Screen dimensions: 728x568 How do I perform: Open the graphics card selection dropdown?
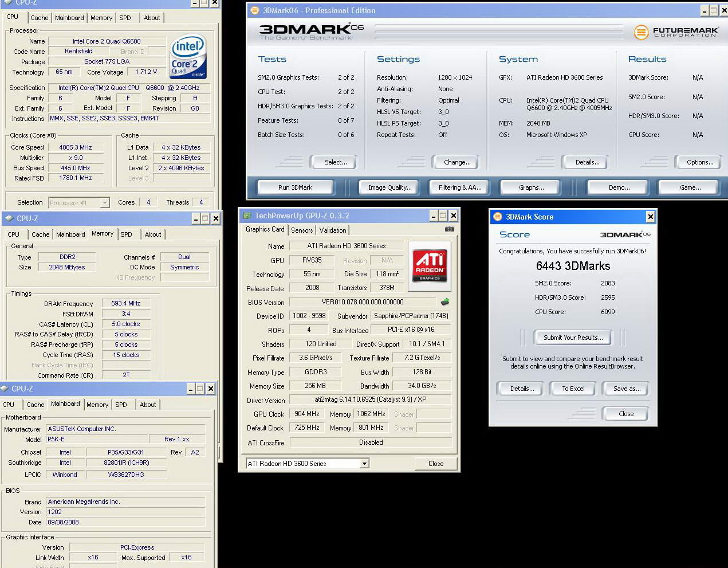pos(364,464)
